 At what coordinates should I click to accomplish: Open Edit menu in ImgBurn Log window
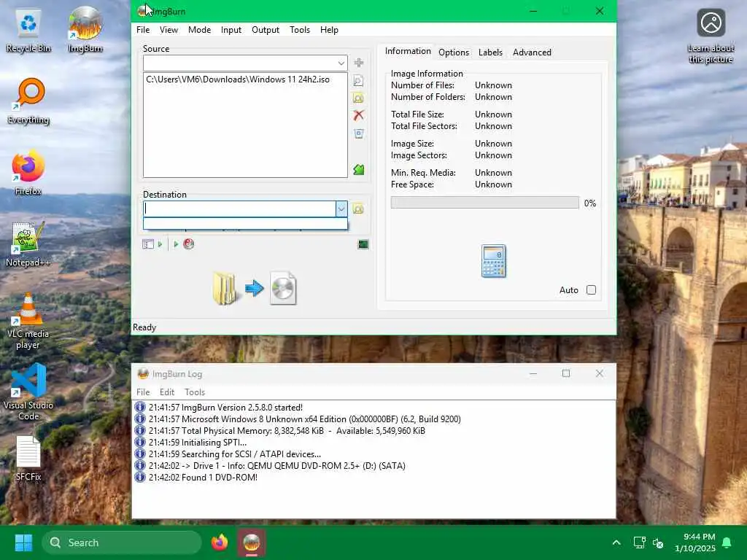[167, 392]
